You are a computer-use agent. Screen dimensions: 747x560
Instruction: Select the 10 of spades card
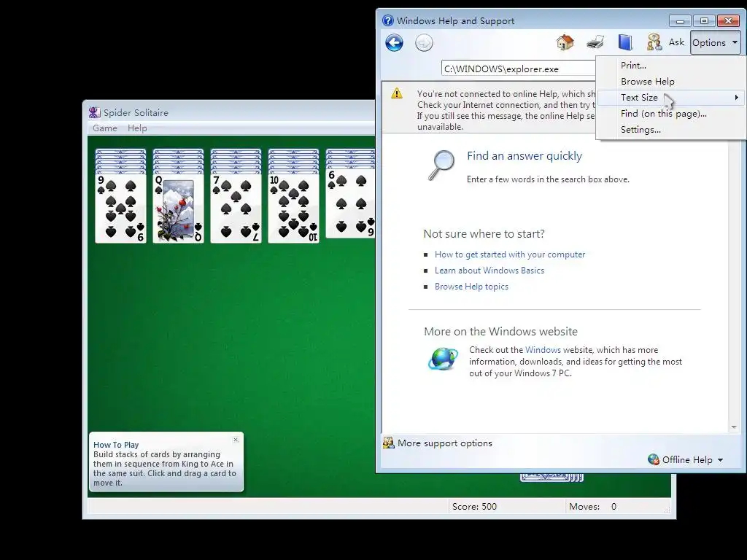click(293, 209)
